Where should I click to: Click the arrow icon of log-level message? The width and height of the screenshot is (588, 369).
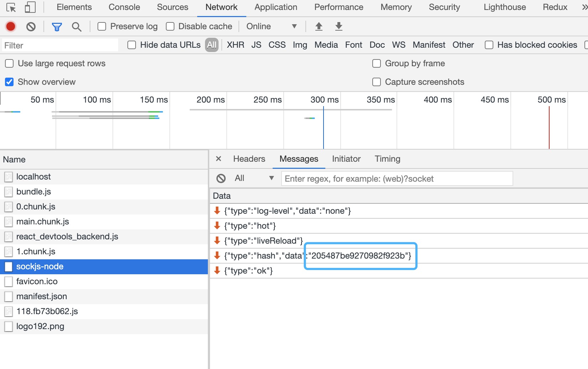[x=217, y=211]
